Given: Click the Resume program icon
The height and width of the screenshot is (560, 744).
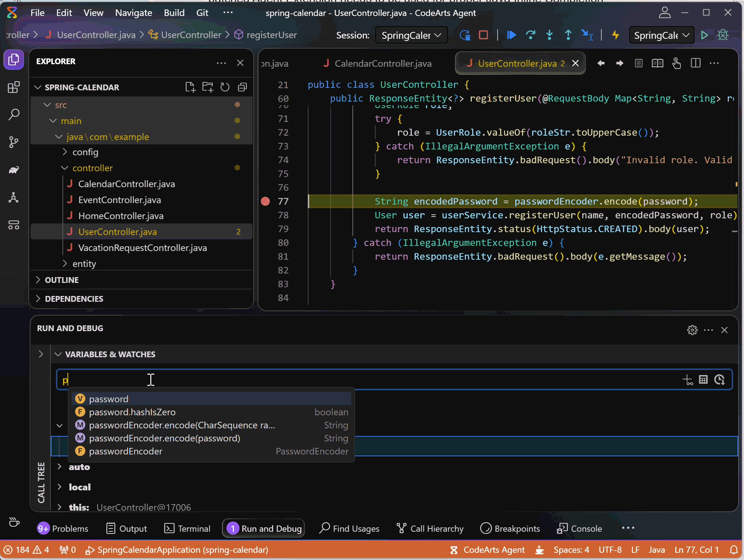Looking at the screenshot, I should (511, 35).
